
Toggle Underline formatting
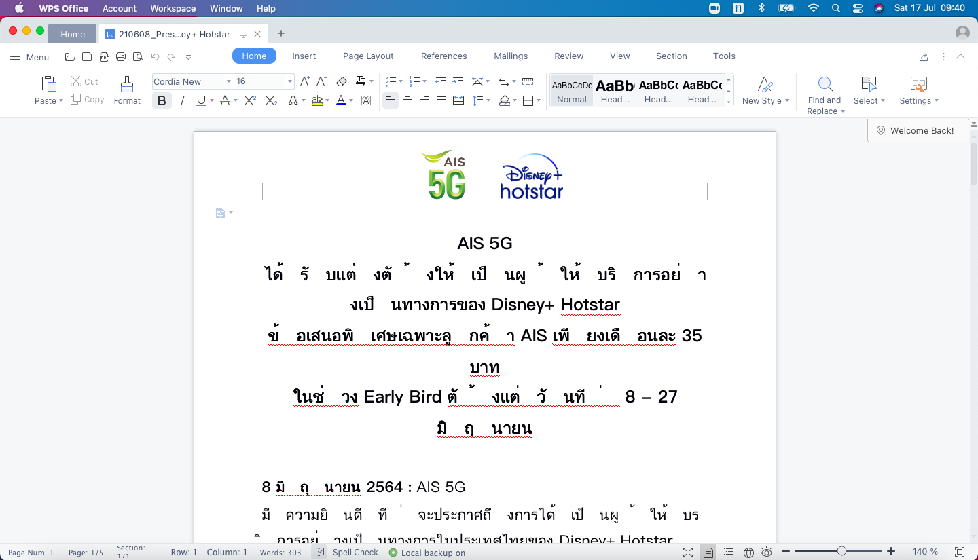point(200,100)
